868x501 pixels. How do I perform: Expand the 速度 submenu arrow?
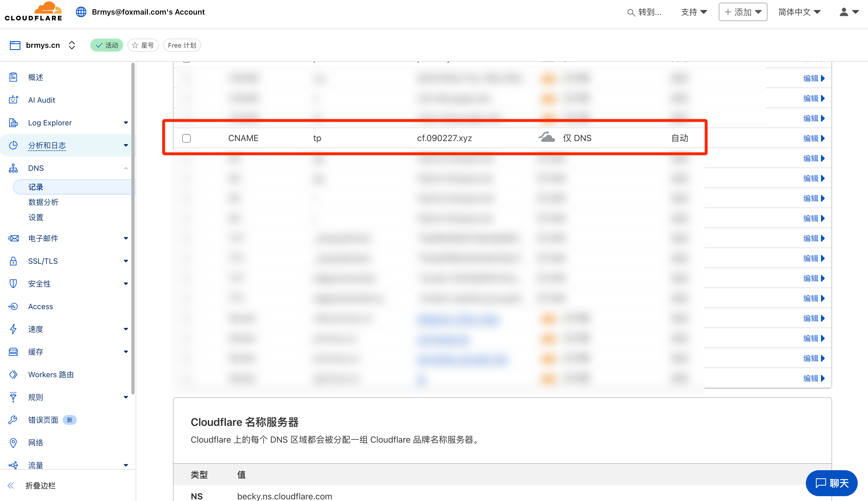[126, 329]
